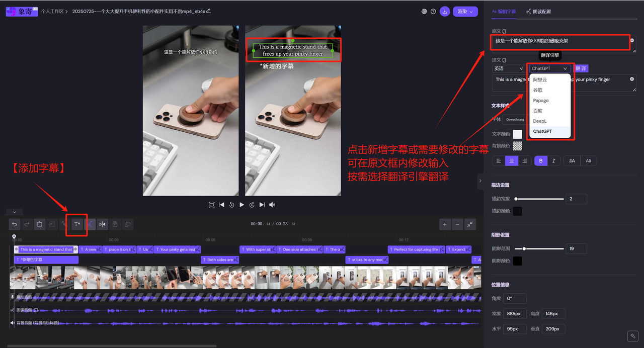The width and height of the screenshot is (644, 348).
Task: Click the speaker volume icon under the preview
Action: pos(272,205)
